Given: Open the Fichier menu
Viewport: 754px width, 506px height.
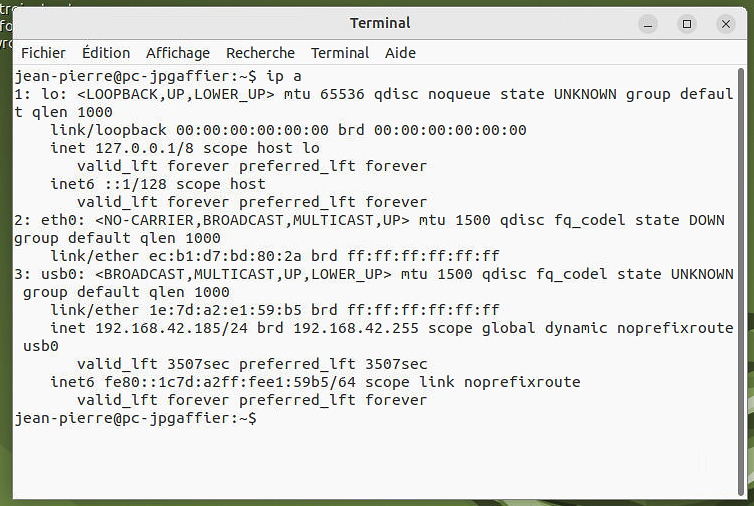Looking at the screenshot, I should click(43, 53).
